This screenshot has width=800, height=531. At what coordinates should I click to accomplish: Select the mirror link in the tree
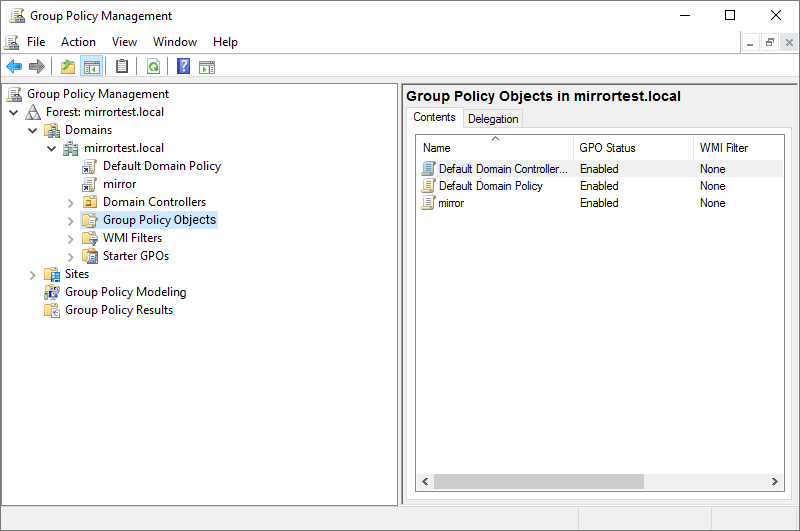[119, 184]
